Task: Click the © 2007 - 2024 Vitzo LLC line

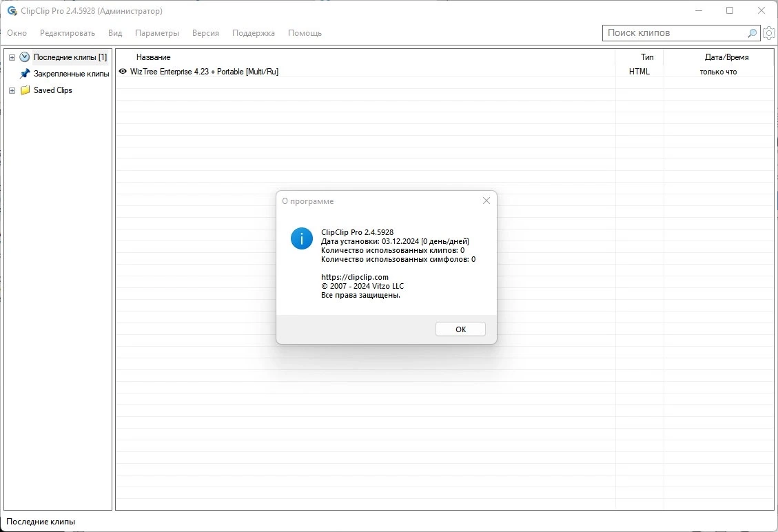Action: [362, 286]
